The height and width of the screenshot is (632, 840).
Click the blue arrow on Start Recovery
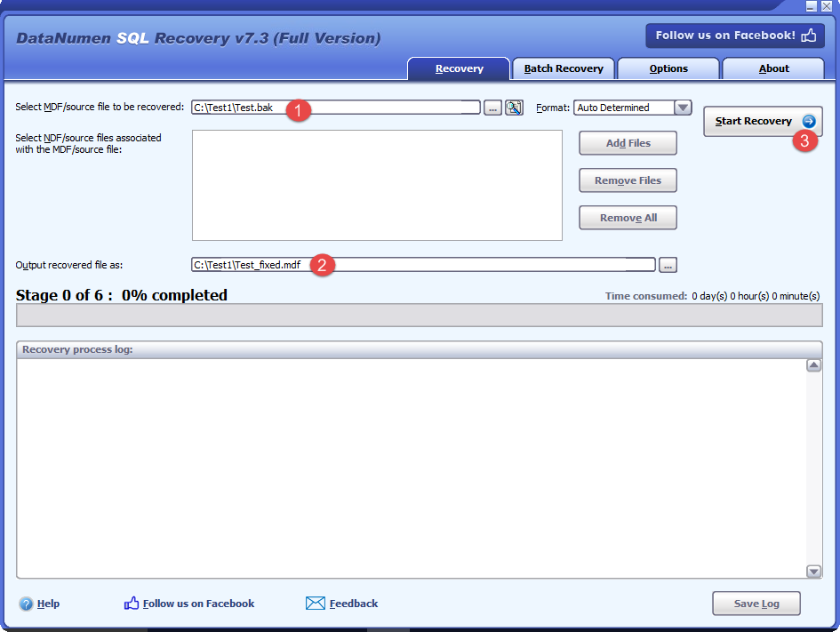pos(808,121)
